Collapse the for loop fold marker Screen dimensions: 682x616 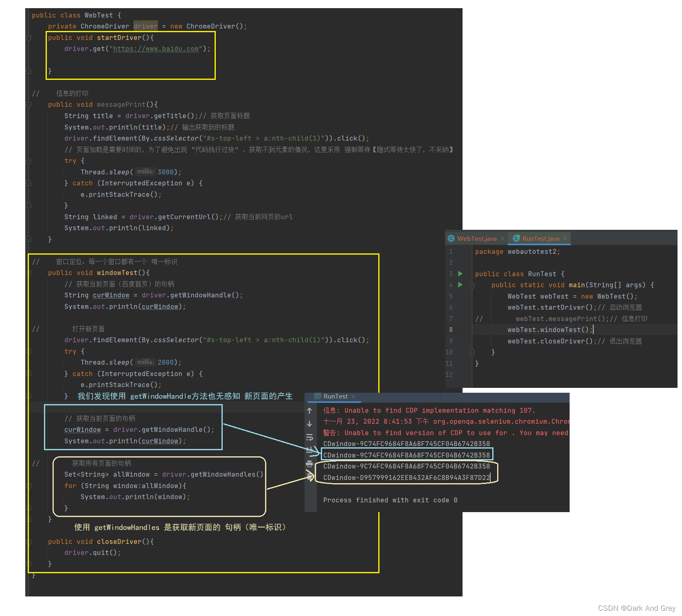pyautogui.click(x=29, y=486)
